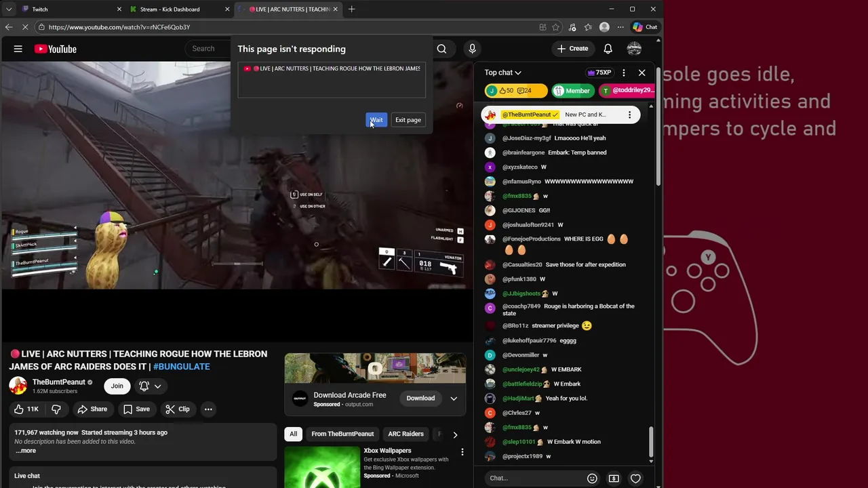Open options on TheBurntPeanut pinned message
The height and width of the screenshot is (488, 868).
click(x=629, y=115)
